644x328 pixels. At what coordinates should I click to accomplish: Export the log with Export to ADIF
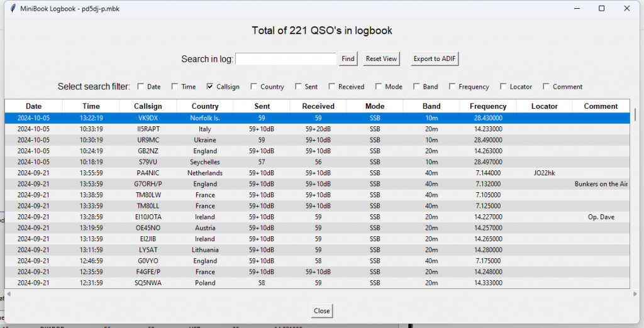pos(435,58)
